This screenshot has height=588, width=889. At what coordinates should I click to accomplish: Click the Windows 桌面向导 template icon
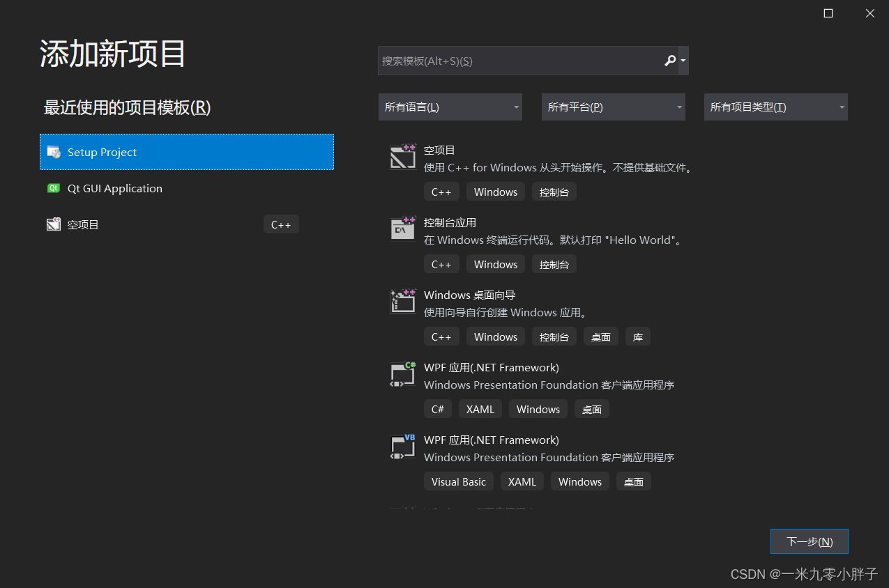point(403,301)
